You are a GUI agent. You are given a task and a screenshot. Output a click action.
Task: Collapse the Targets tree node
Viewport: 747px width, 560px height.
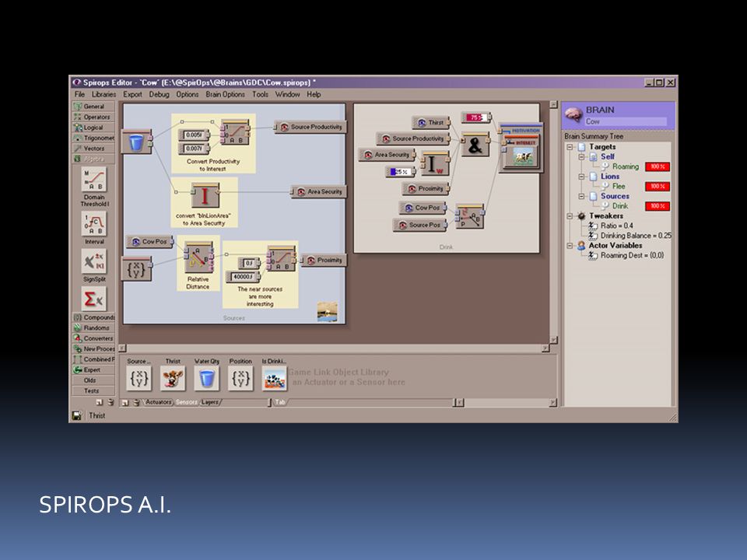(570, 147)
